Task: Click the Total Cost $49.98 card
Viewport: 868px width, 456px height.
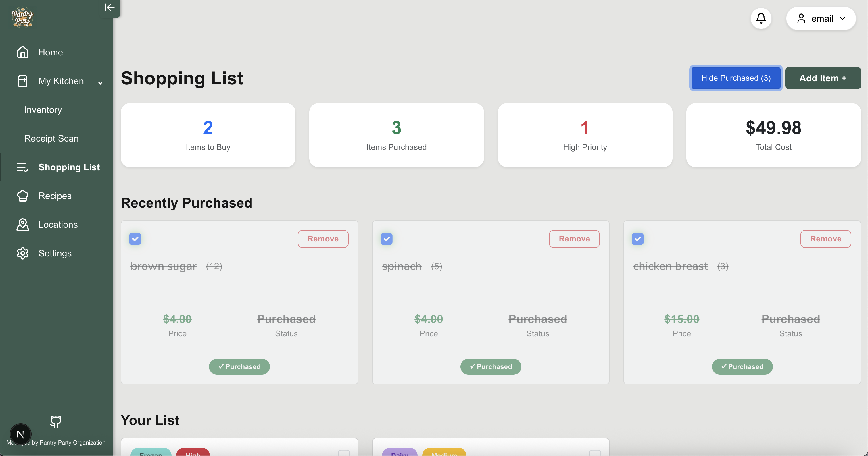Action: [773, 135]
